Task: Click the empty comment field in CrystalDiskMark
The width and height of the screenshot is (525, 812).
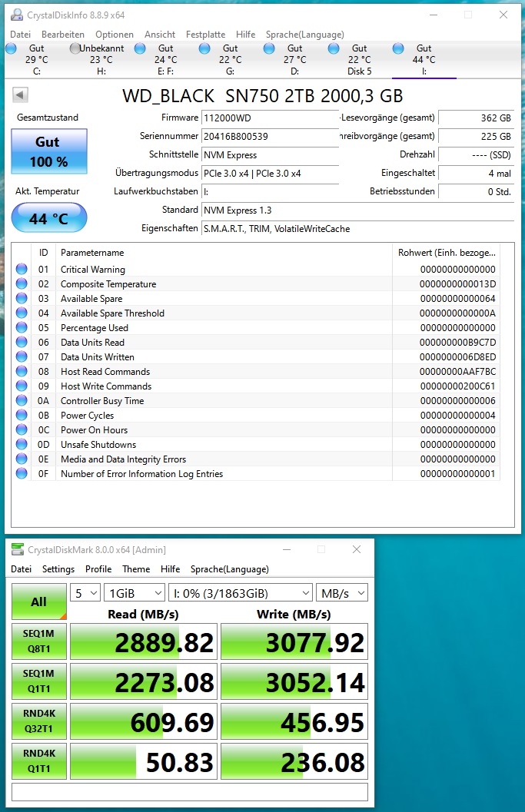Action: (190, 792)
